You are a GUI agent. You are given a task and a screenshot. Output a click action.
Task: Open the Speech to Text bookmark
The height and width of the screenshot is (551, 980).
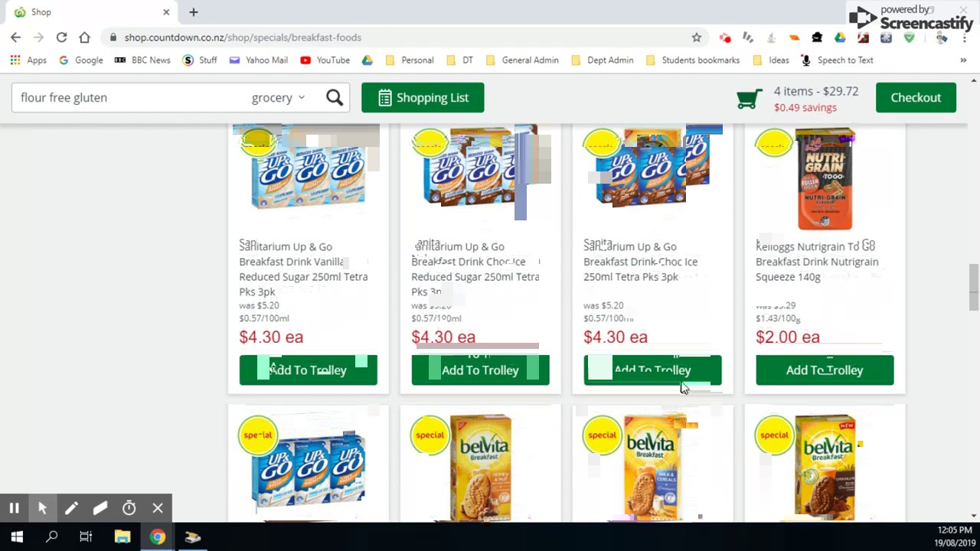[x=837, y=60]
